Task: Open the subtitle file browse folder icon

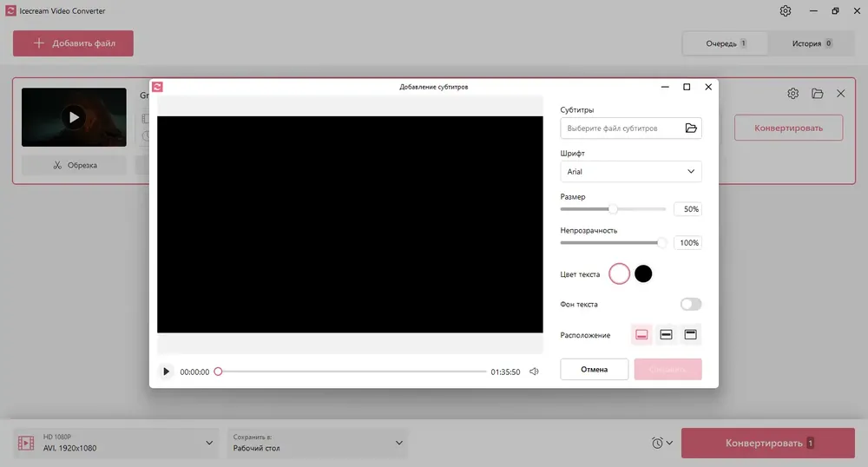Action: pos(691,128)
